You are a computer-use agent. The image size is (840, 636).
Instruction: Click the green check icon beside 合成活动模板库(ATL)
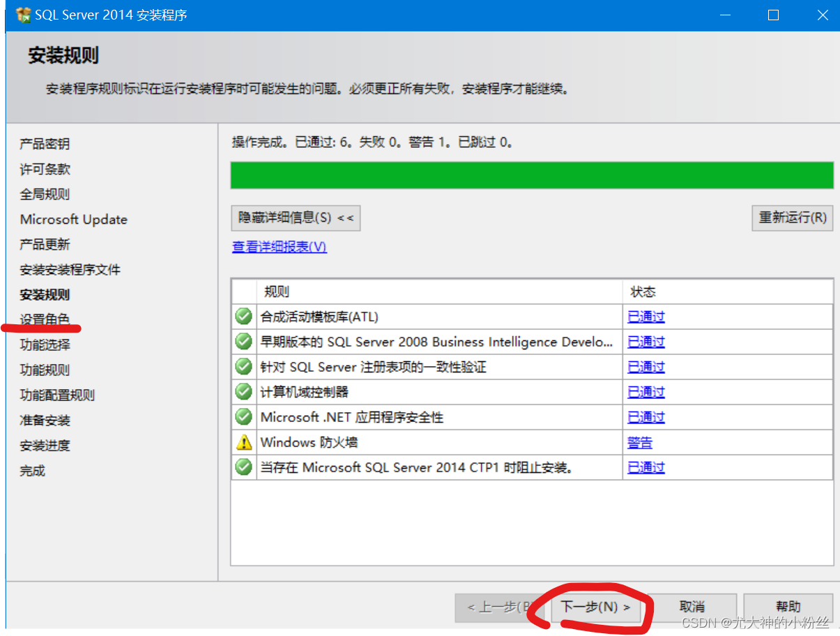(243, 317)
